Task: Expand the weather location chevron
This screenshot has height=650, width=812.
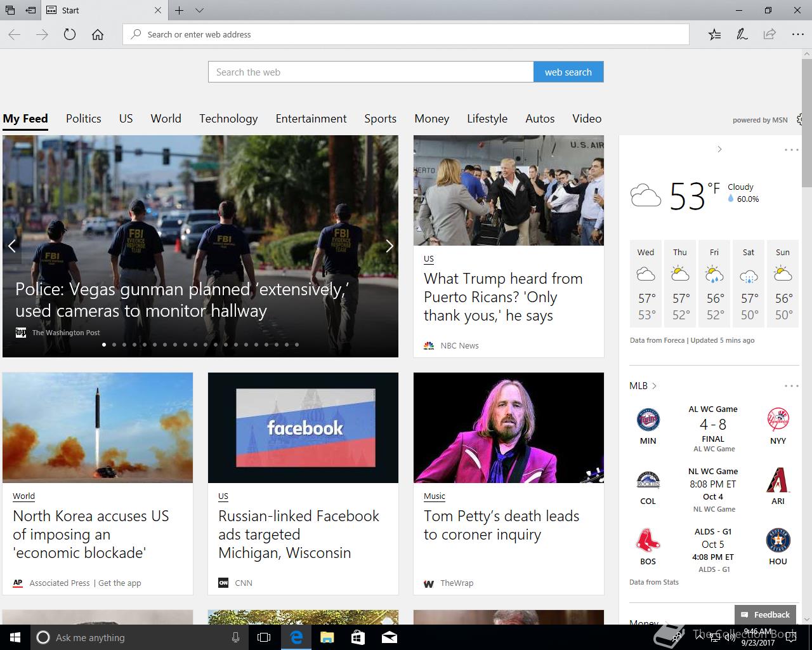Action: click(719, 149)
